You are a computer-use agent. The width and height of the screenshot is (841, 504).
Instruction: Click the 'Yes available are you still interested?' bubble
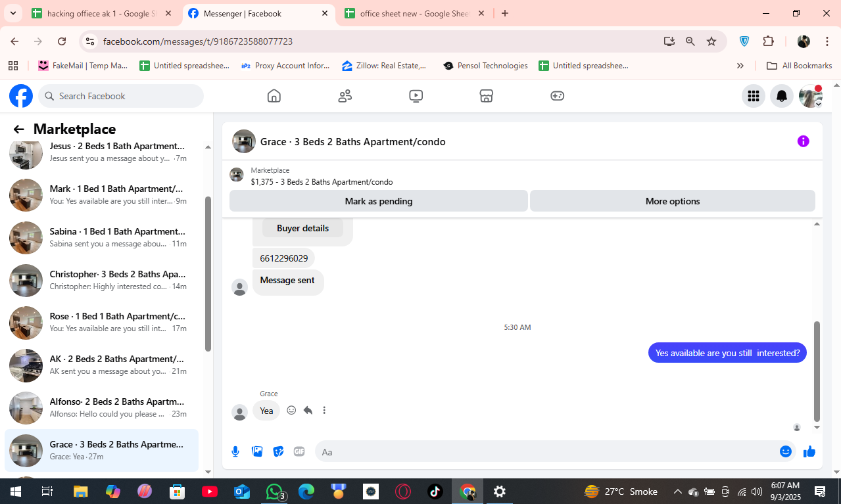point(727,353)
